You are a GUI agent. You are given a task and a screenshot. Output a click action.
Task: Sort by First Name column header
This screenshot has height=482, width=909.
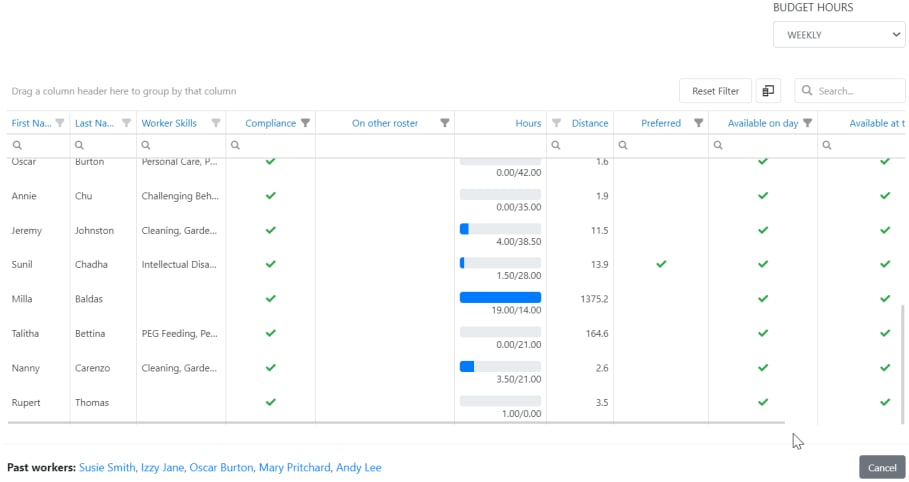(31, 123)
